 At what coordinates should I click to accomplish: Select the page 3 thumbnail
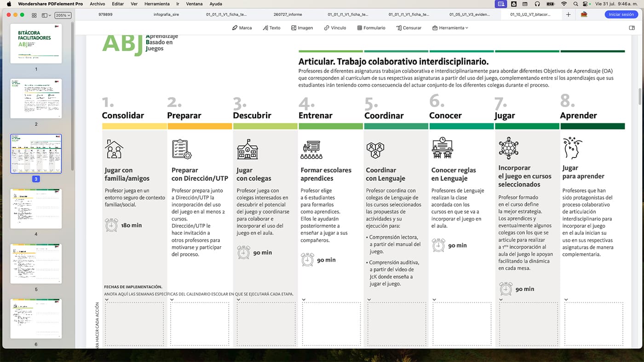(36, 153)
